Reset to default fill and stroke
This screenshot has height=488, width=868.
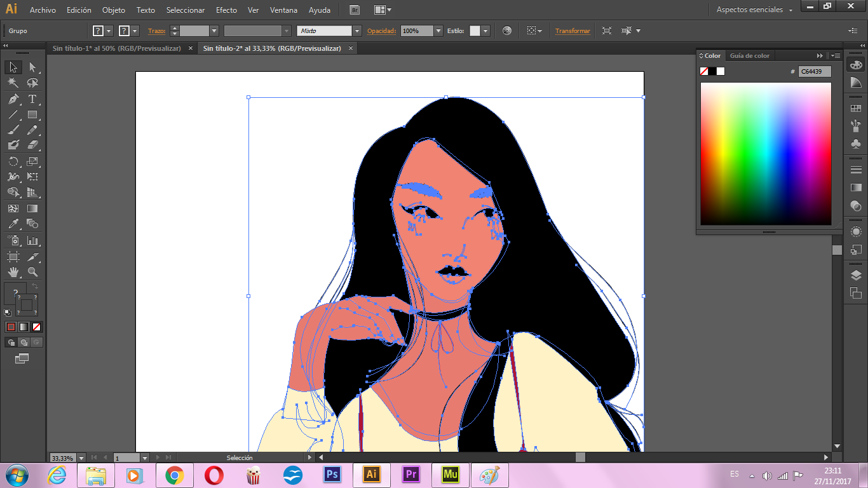click(8, 312)
